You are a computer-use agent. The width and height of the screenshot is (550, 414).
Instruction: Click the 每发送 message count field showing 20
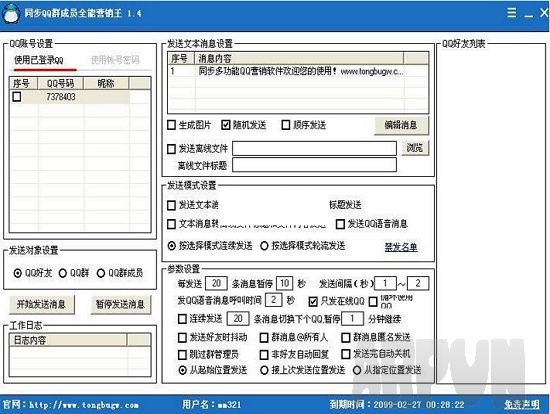click(216, 283)
